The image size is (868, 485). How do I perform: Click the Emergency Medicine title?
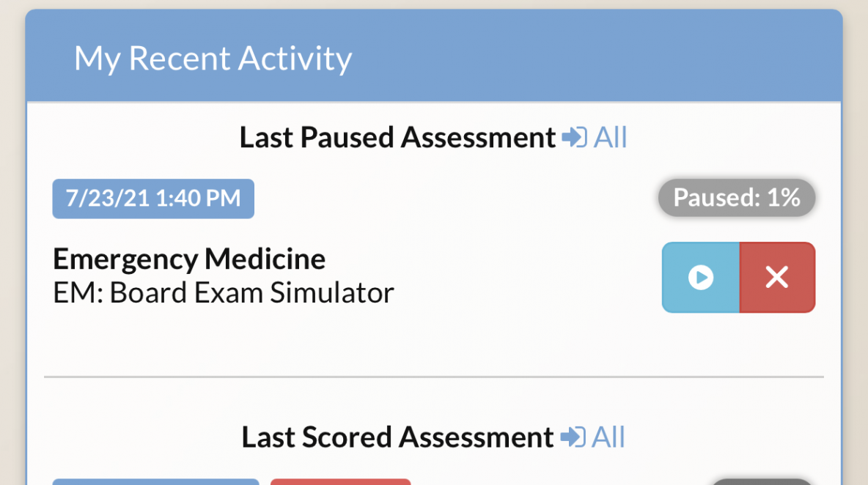coord(189,259)
